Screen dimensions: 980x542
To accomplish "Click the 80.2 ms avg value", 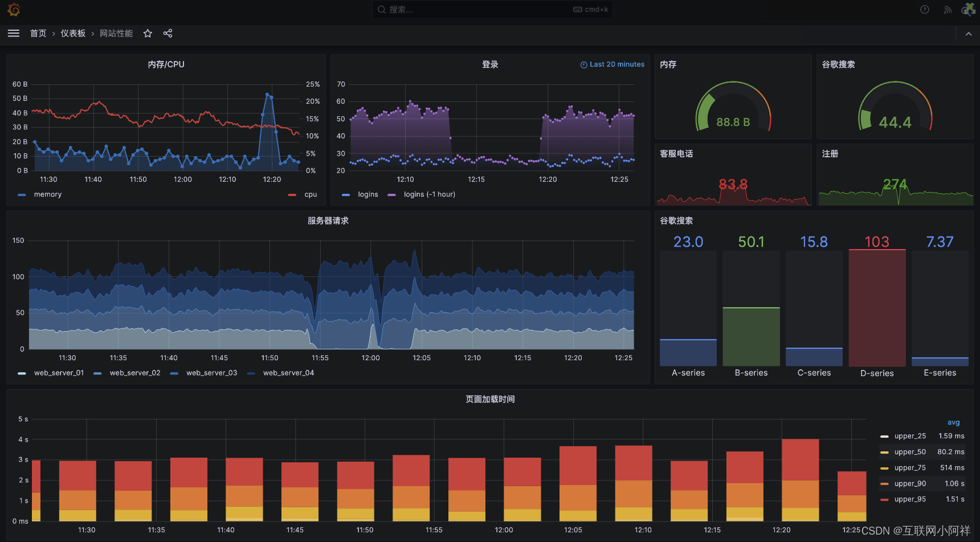I will point(951,452).
